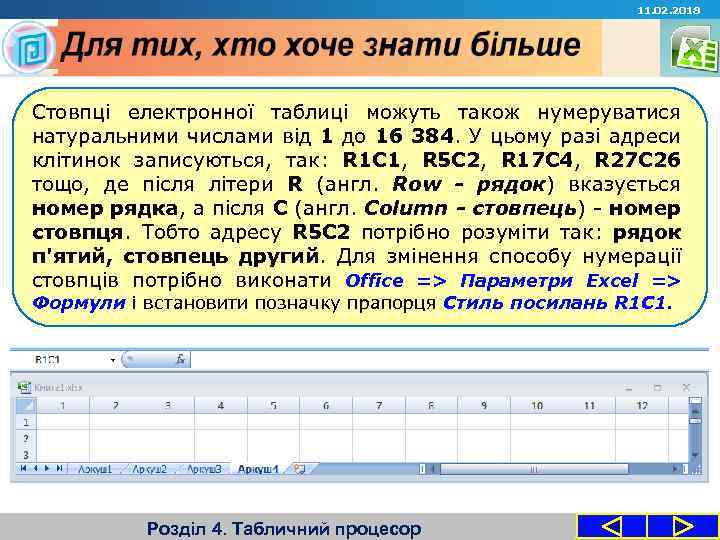Click the bold text 'R27C26'
720x540 pixels.
coord(637,160)
